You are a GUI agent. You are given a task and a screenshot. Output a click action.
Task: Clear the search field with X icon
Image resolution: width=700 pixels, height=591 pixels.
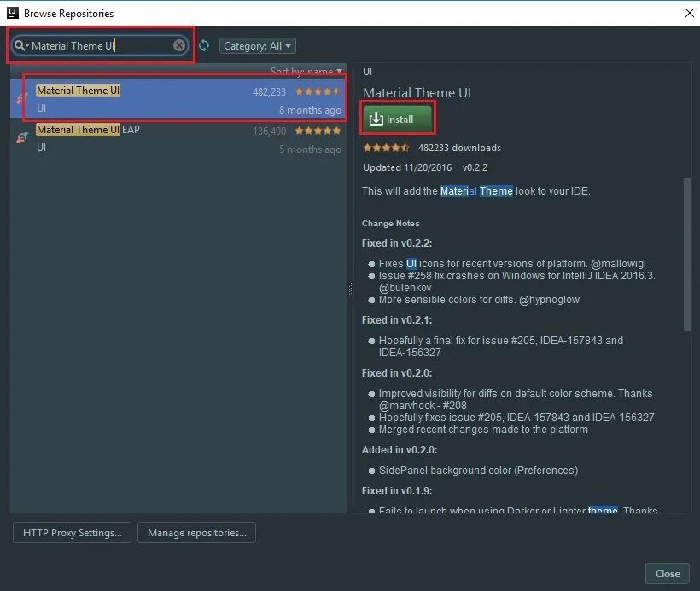tap(179, 45)
